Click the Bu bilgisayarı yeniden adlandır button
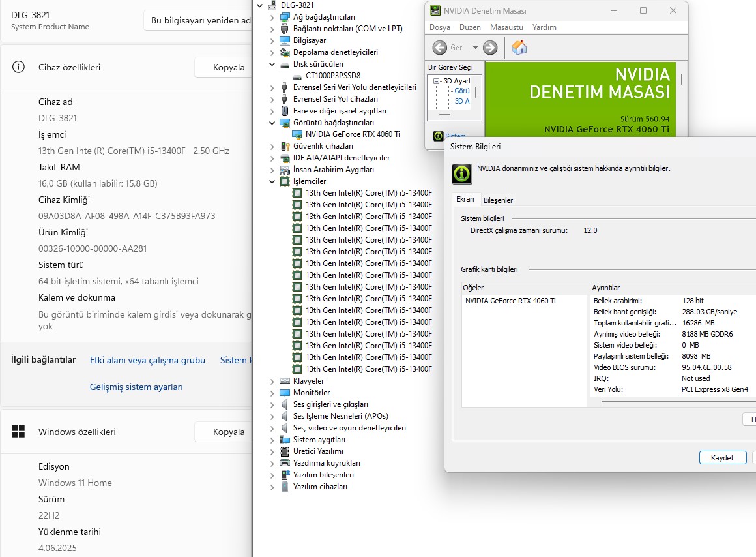 click(197, 20)
